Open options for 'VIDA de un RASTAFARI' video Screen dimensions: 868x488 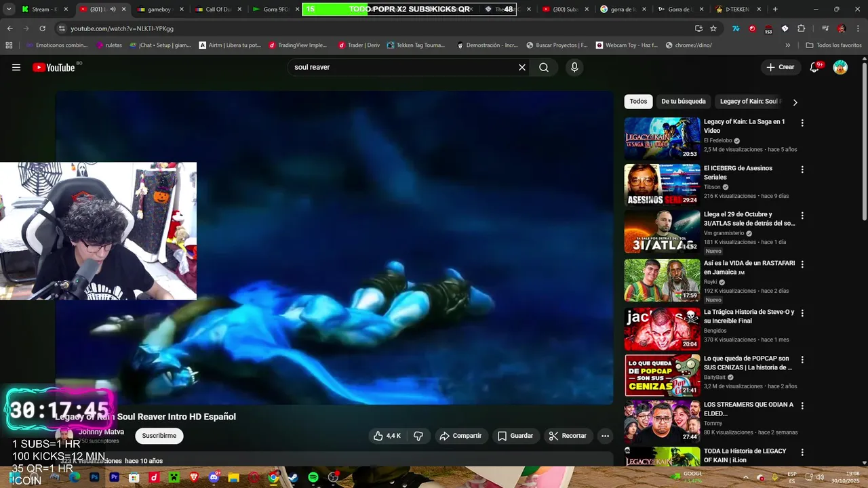point(802,264)
